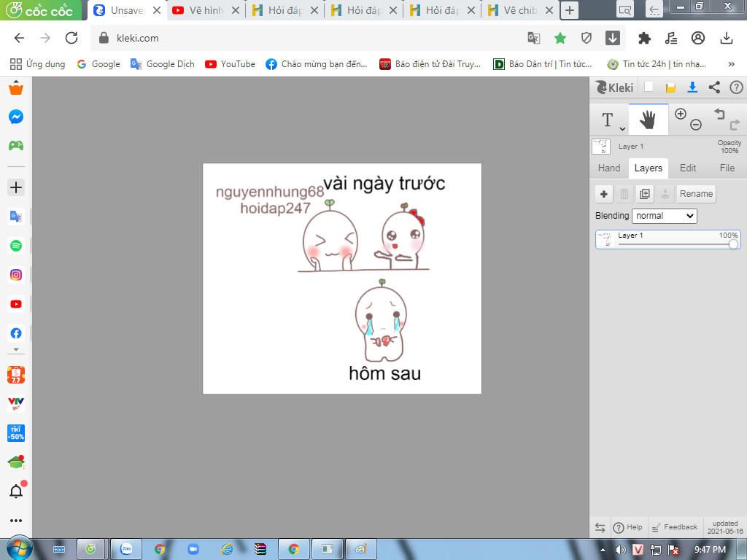The image size is (747, 560).
Task: Open the Zoom taskbar icon
Action: 193,550
